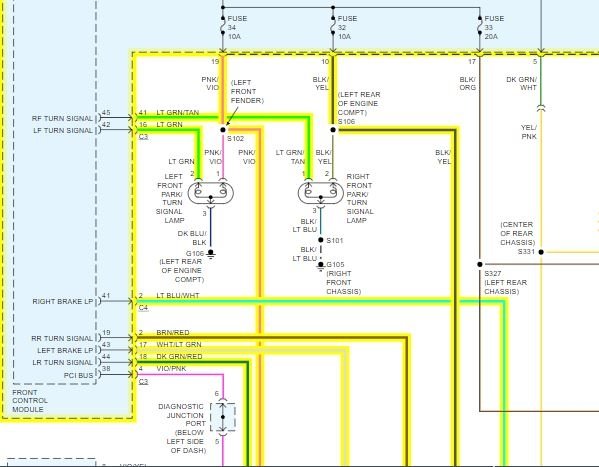599x467 pixels.
Task: Click the 'WHT/LT GRN' wire label
Action: click(x=178, y=344)
